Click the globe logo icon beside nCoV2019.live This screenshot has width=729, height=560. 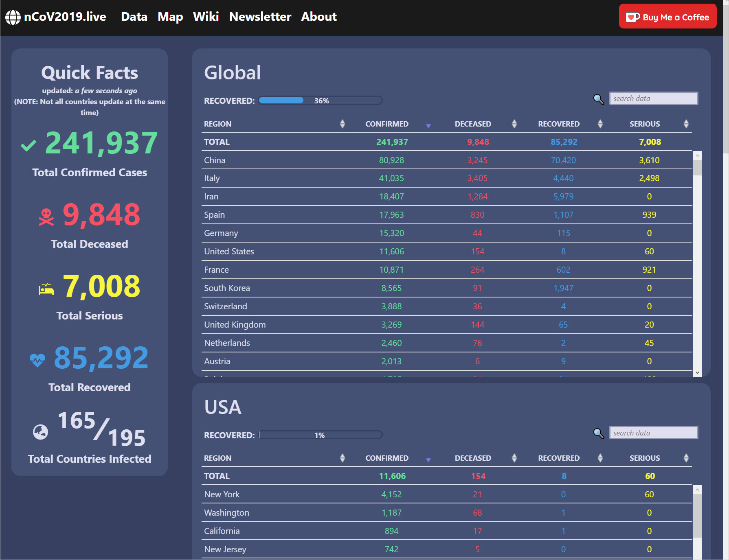(13, 17)
